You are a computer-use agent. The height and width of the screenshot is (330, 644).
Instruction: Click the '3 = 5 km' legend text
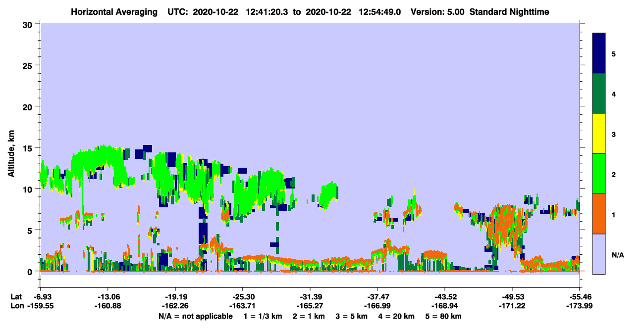[351, 316]
